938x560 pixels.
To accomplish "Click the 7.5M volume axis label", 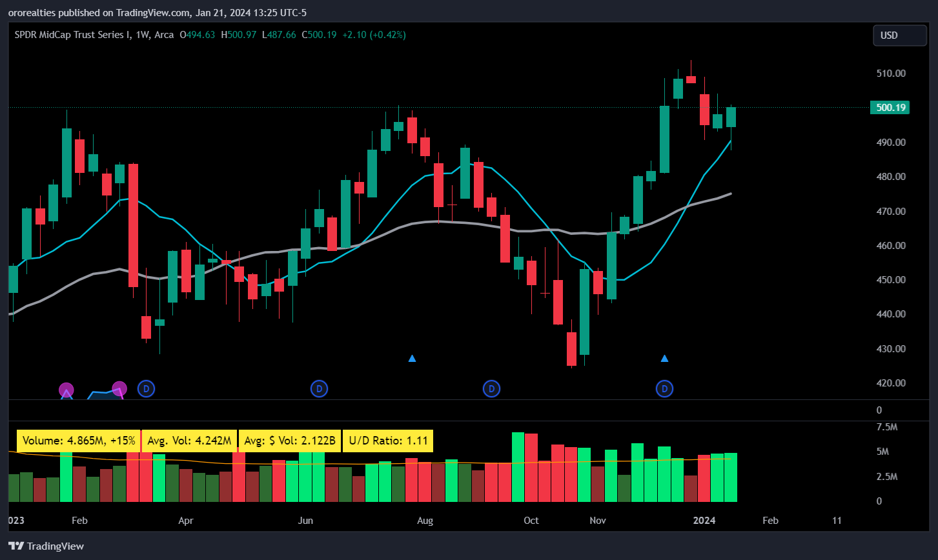I will (x=886, y=427).
